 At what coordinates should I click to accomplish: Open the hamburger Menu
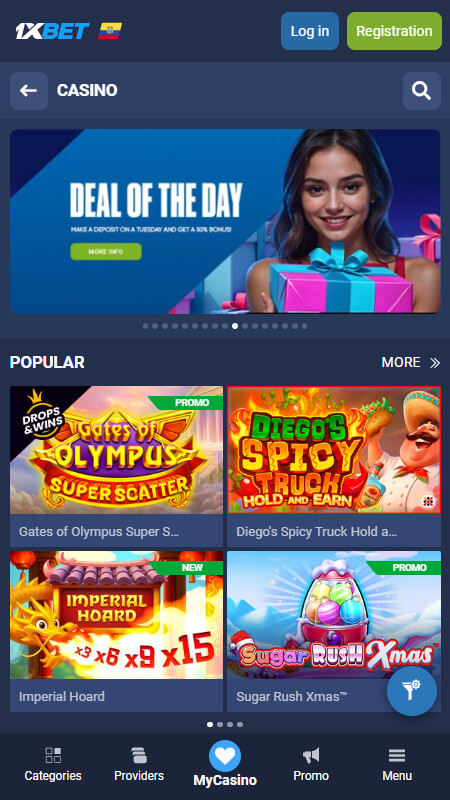pos(397,765)
